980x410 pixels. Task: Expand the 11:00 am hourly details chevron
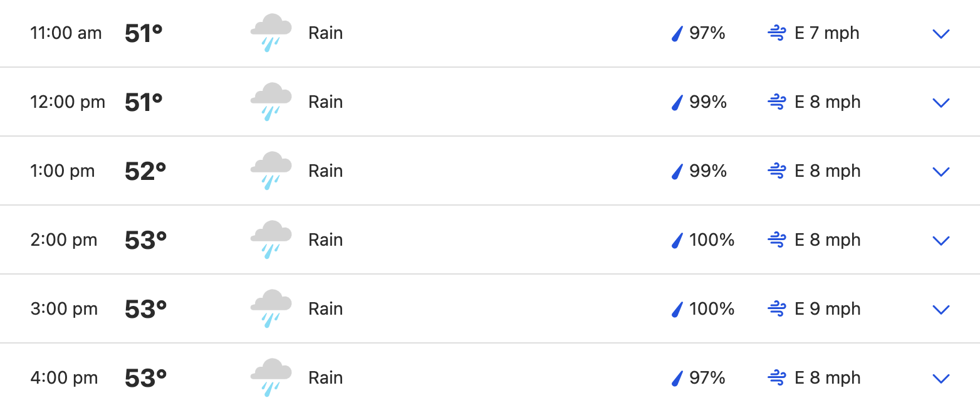[941, 34]
